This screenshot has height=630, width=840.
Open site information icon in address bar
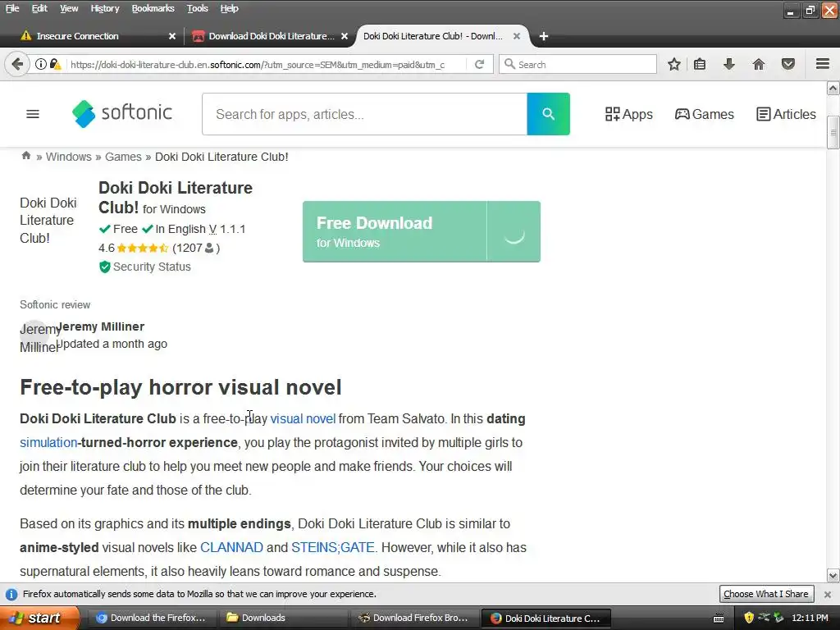click(41, 64)
